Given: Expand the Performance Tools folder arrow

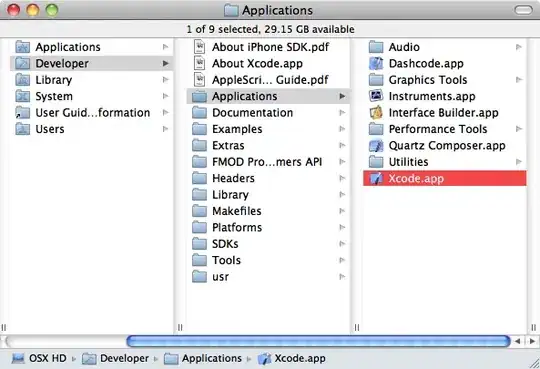Looking at the screenshot, I should [x=519, y=129].
